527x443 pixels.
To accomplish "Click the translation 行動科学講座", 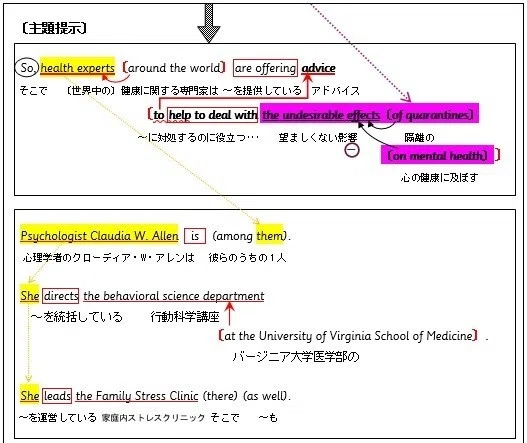I will 185,317.
